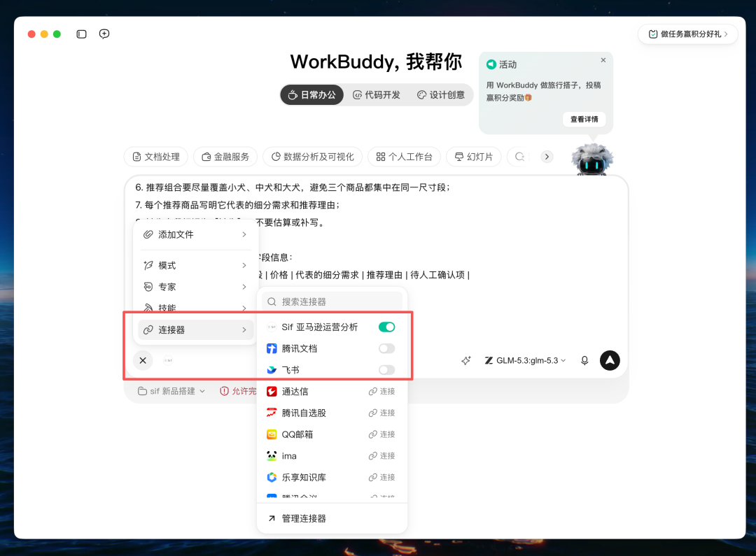Viewport: 756px width, 556px height.
Task: Choose the 文档处理 category chip
Action: point(156,157)
